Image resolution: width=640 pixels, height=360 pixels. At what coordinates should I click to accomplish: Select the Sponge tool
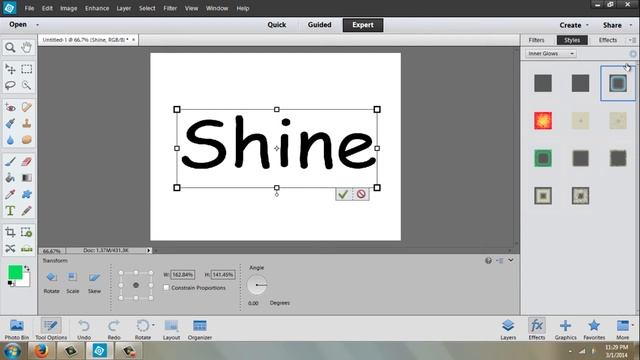point(27,140)
